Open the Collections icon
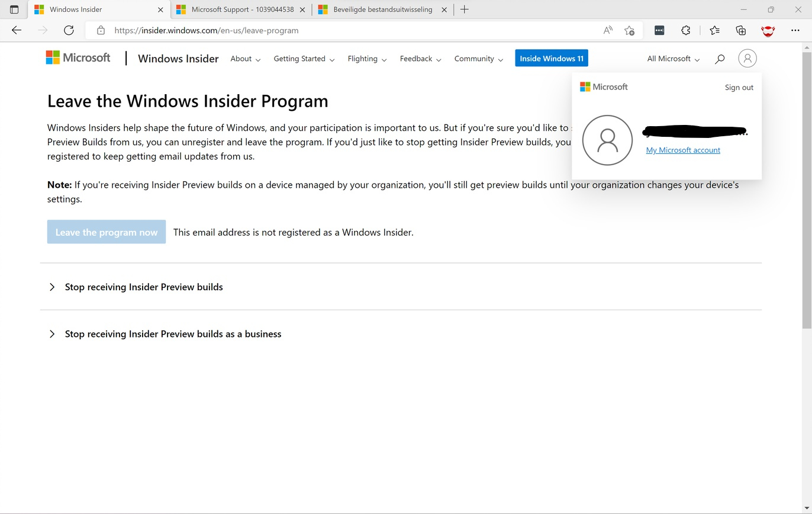 740,30
